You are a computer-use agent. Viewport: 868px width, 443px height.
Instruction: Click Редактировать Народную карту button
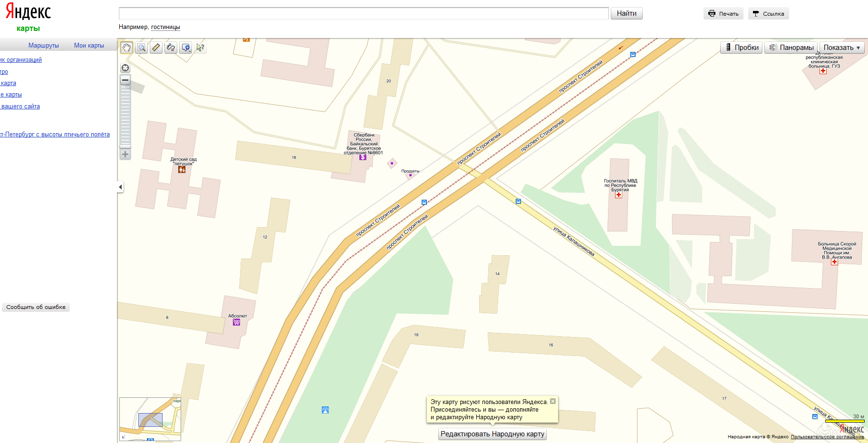pos(492,434)
